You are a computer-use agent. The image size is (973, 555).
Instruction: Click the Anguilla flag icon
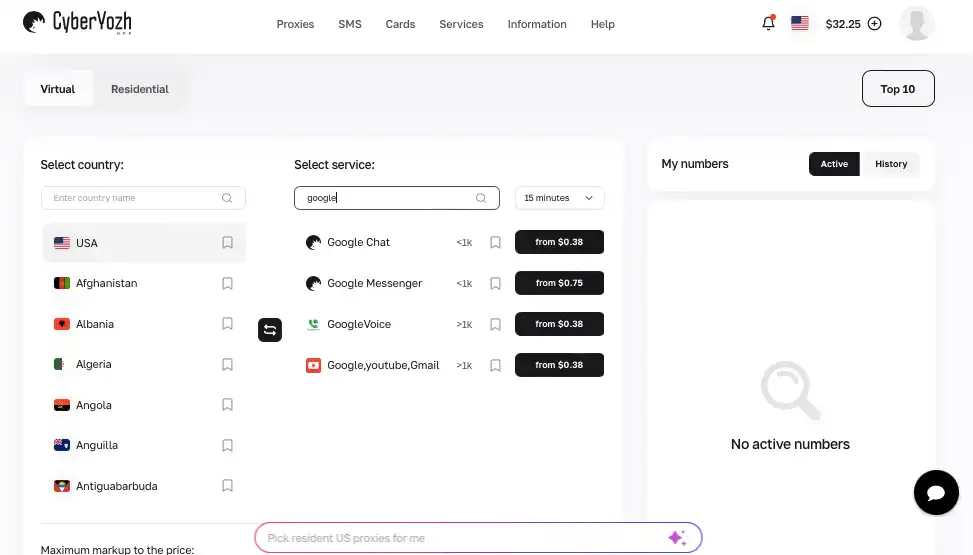[x=62, y=445]
